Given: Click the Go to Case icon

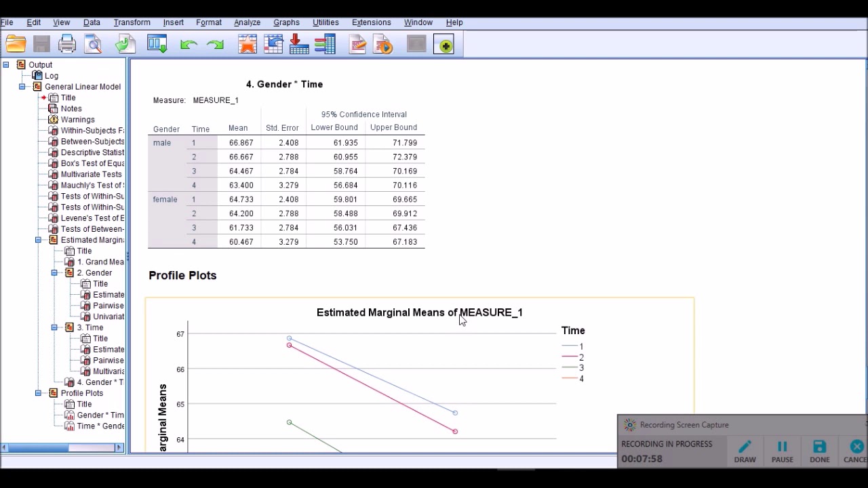Looking at the screenshot, I should tap(273, 45).
